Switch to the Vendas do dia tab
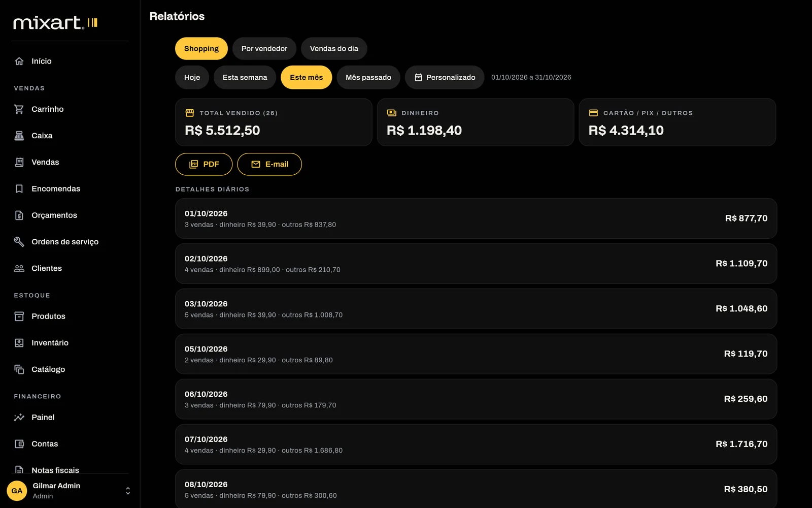Screen dimensions: 812x508 coord(334,49)
